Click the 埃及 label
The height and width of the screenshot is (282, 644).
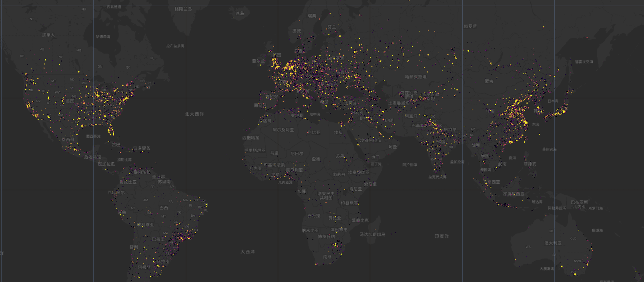click(339, 132)
